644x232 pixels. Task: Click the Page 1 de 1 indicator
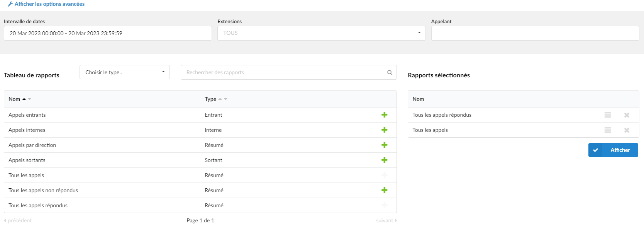tap(200, 220)
